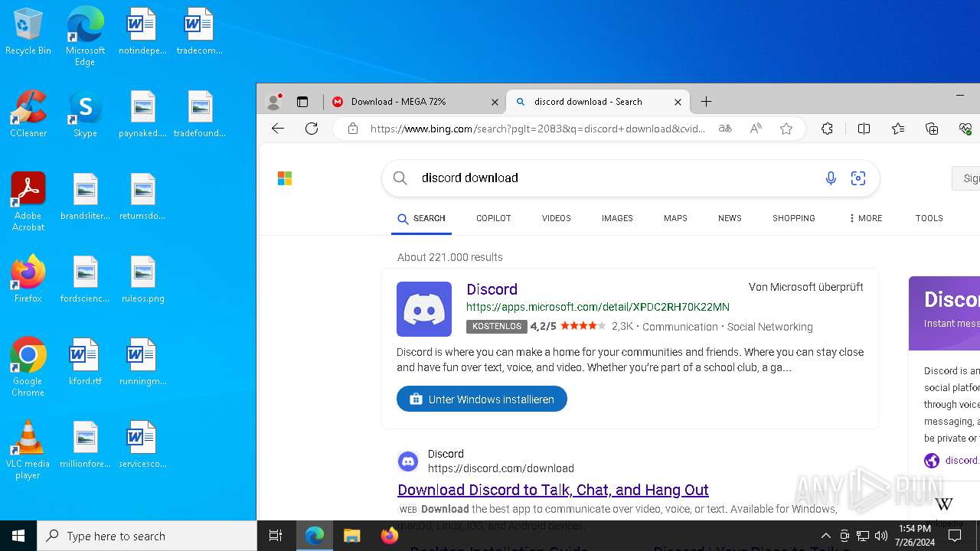Viewport: 980px width, 551px height.
Task: Open split screen icon in Edge toolbar
Action: pyautogui.click(x=864, y=129)
